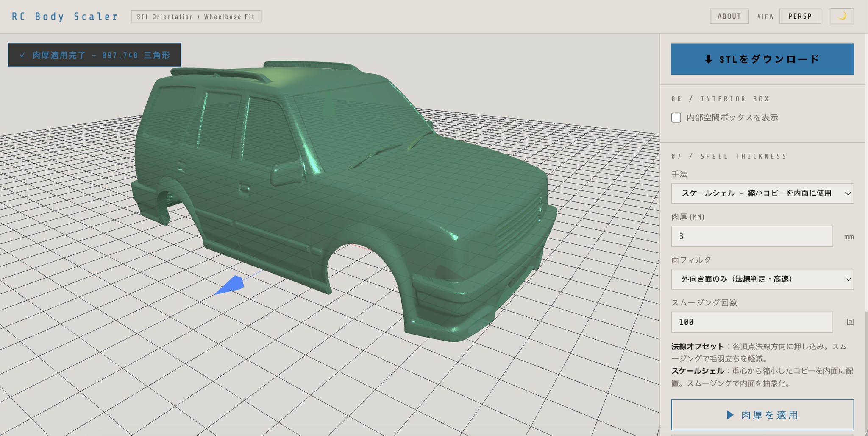Click the mm unit label beside thickness
Image resolution: width=868 pixels, height=436 pixels.
click(849, 237)
